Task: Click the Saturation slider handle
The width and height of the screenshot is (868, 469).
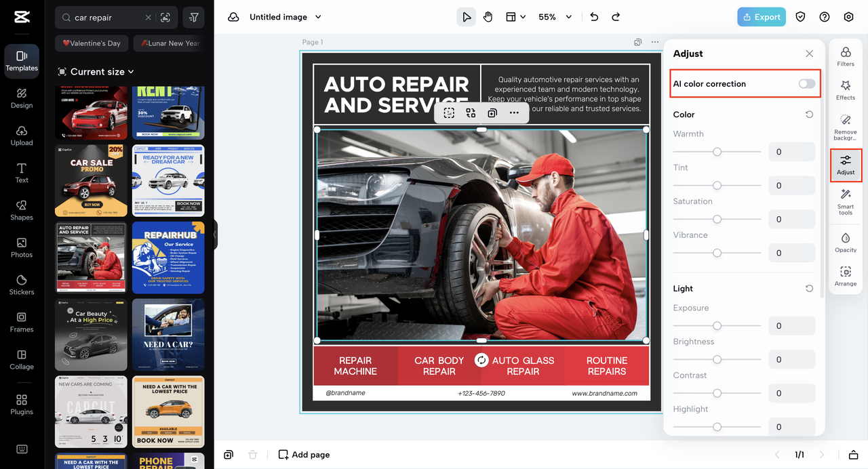Action: point(717,219)
